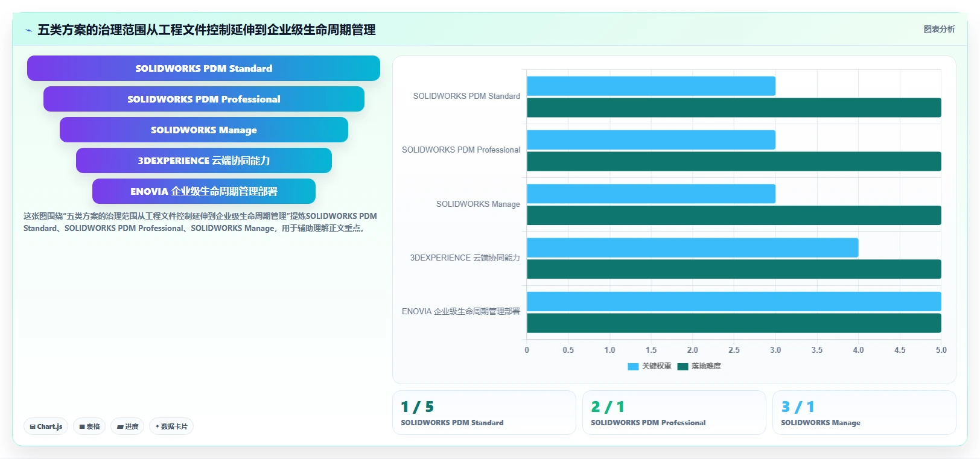Image resolution: width=980 pixels, height=459 pixels.
Task: Click blue bar for SOLIDWORKS PDM Professional
Action: point(651,140)
